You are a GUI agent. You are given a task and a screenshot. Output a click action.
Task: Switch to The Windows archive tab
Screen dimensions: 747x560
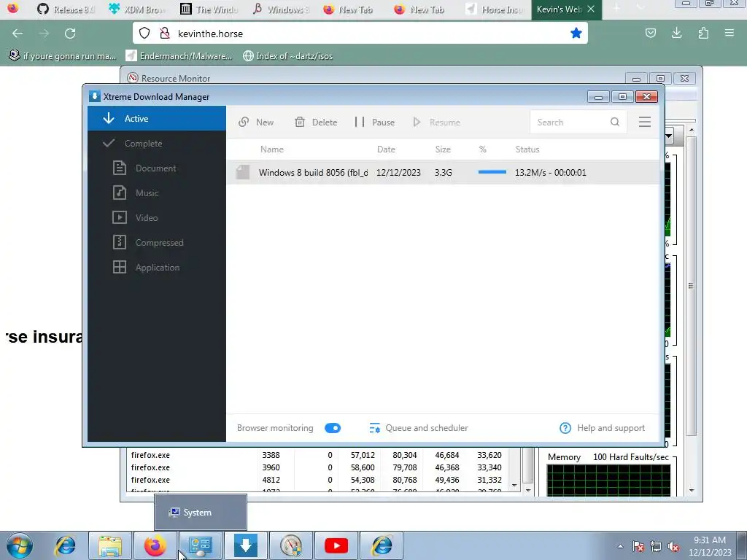[209, 9]
